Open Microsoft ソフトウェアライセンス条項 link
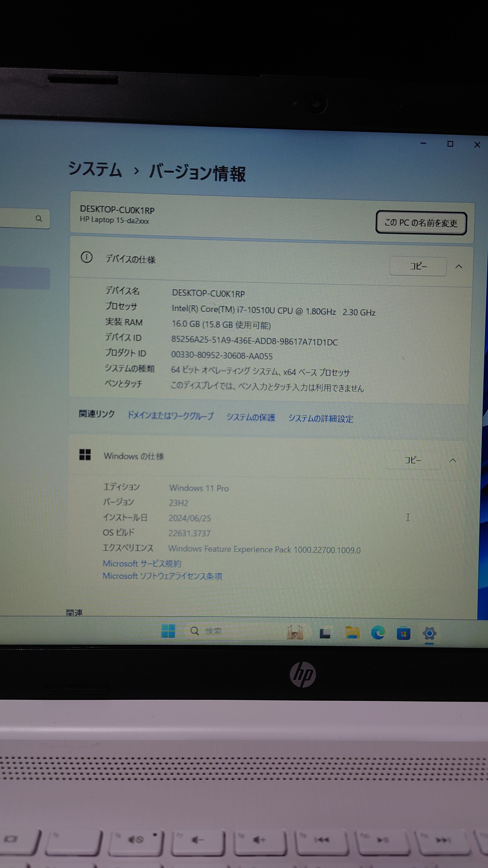The width and height of the screenshot is (488, 868). tap(162, 576)
